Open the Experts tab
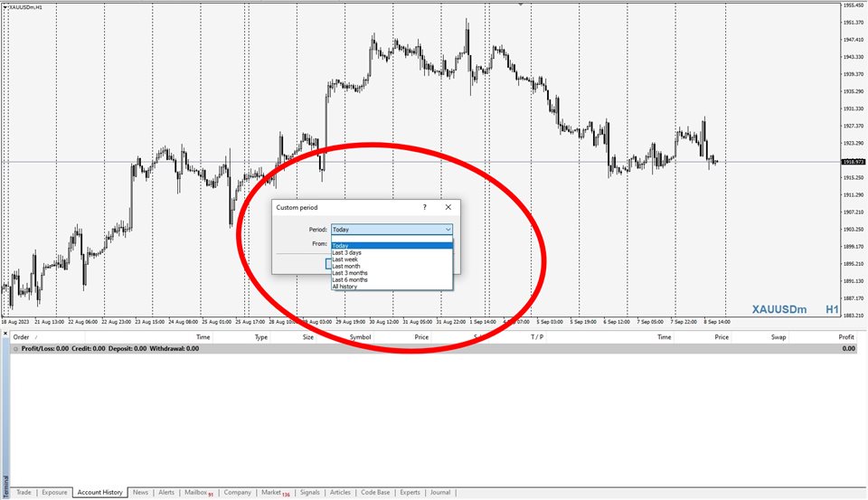The height and width of the screenshot is (500, 868). [x=410, y=492]
